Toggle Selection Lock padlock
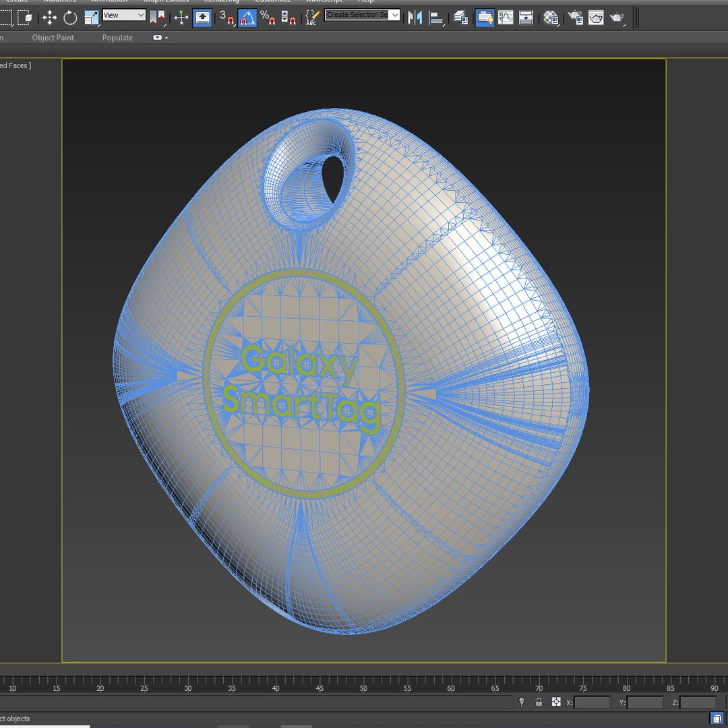728x728 pixels. [x=539, y=702]
